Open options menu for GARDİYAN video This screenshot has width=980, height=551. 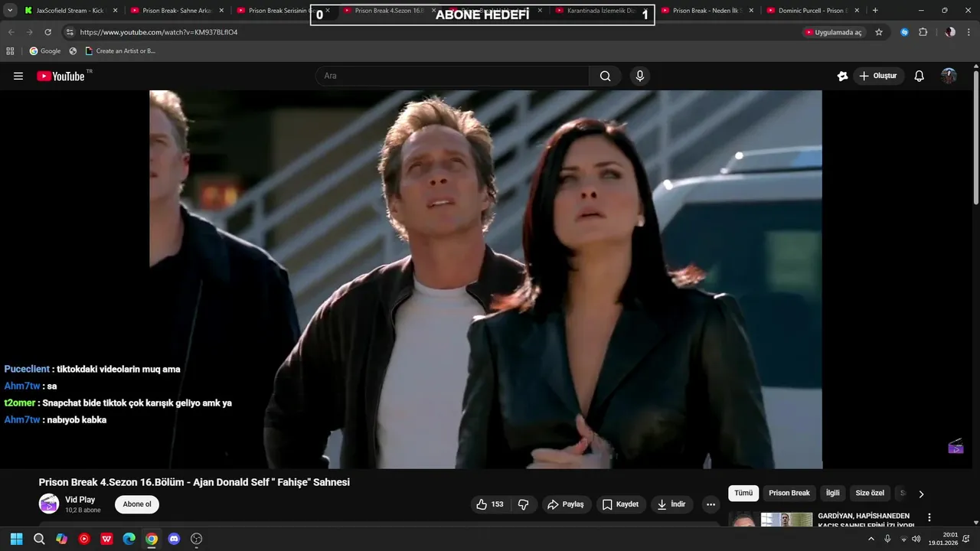click(x=929, y=518)
